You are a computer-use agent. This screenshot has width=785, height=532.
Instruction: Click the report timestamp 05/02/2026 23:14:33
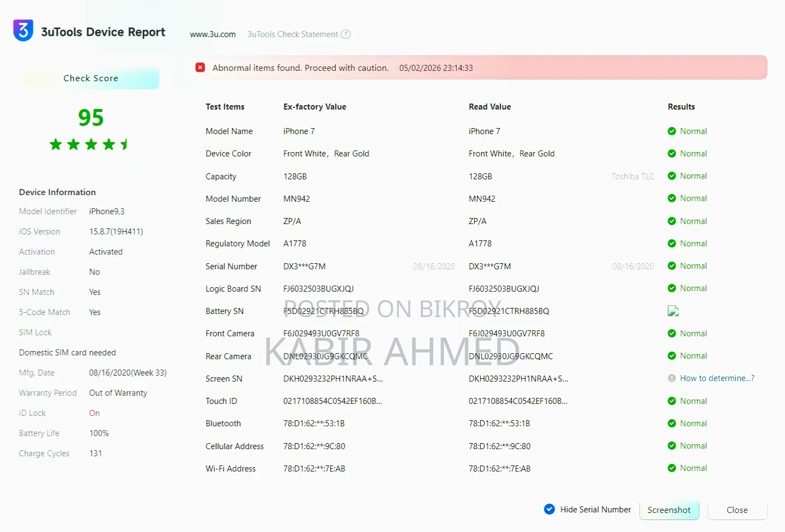tap(436, 68)
